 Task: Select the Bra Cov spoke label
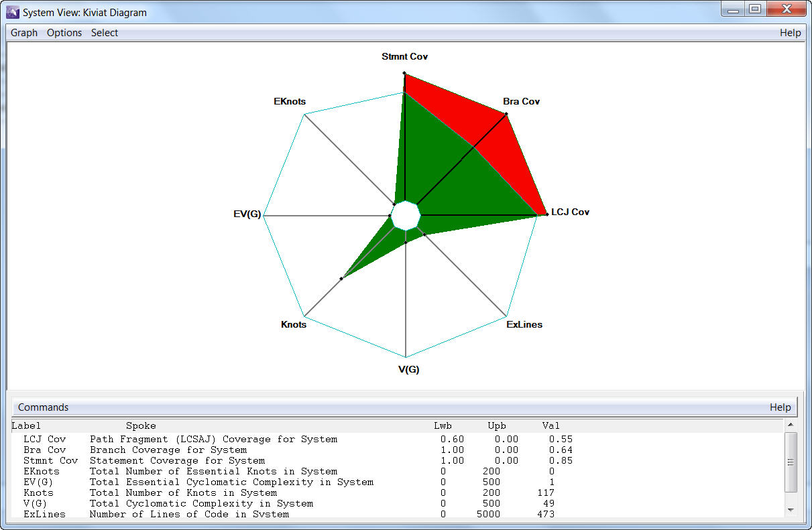[521, 102]
